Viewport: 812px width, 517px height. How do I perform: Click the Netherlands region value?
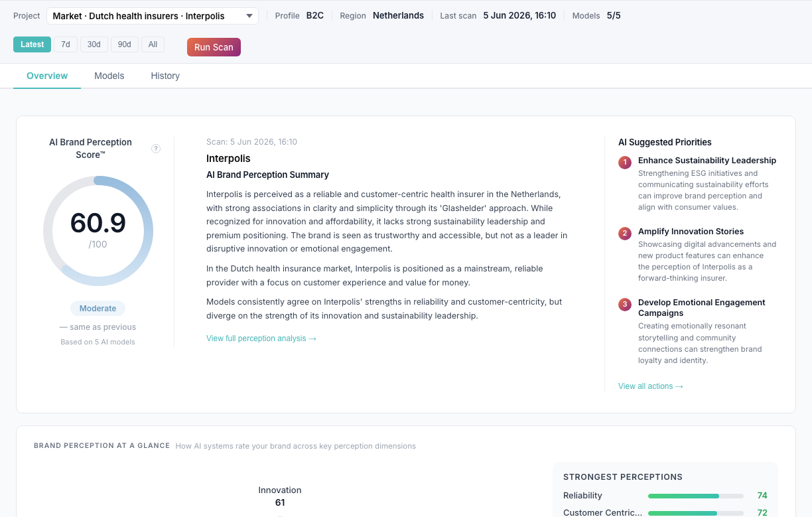(x=398, y=15)
